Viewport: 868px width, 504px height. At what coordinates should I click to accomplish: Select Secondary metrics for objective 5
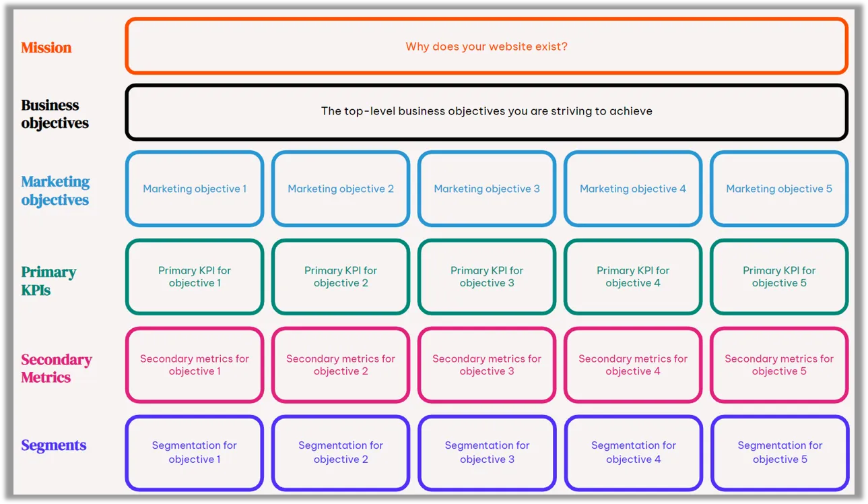779,365
